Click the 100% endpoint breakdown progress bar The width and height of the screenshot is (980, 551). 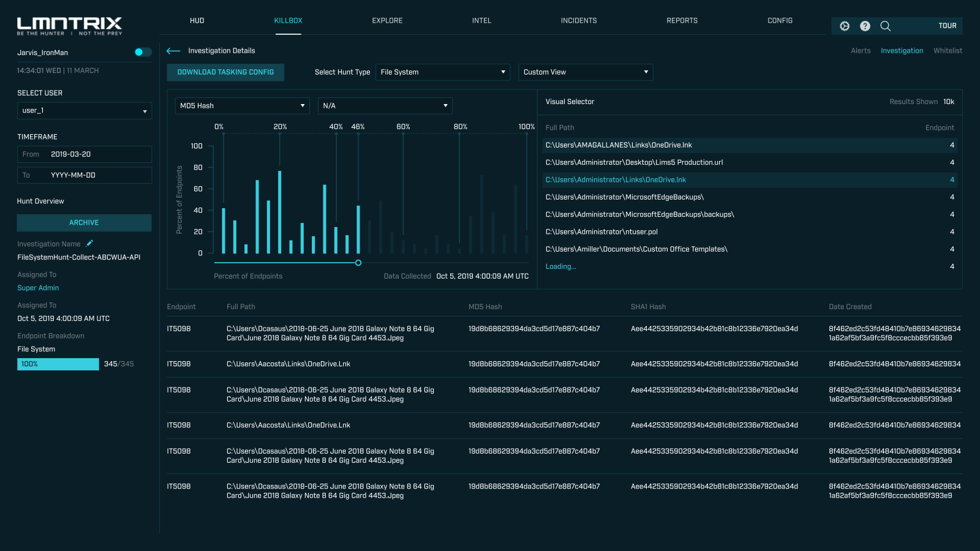pyautogui.click(x=58, y=364)
